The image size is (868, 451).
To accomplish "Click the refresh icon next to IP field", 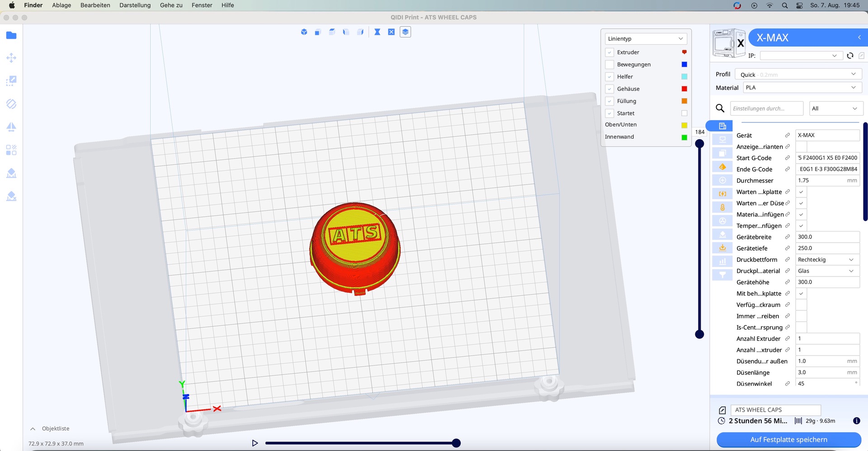I will click(x=850, y=56).
